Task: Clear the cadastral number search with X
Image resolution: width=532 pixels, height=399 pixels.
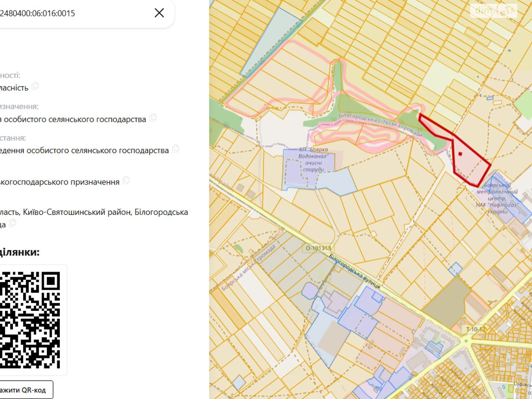Action: [x=159, y=13]
